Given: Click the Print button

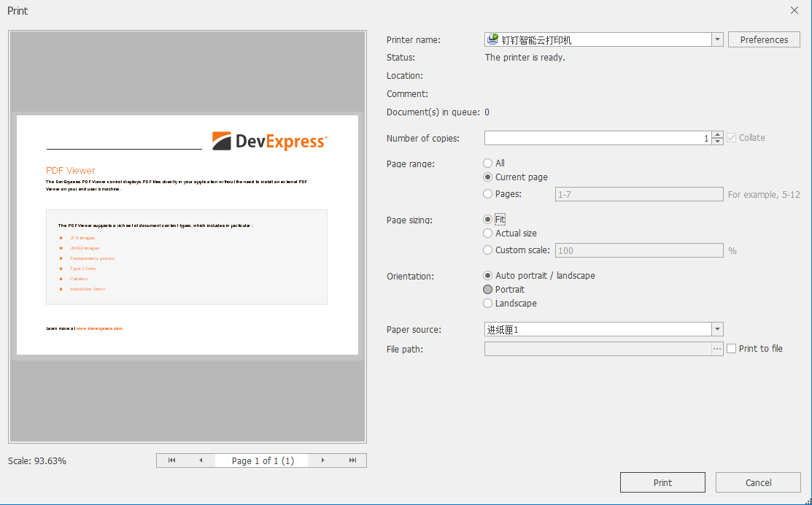Looking at the screenshot, I should (x=662, y=482).
